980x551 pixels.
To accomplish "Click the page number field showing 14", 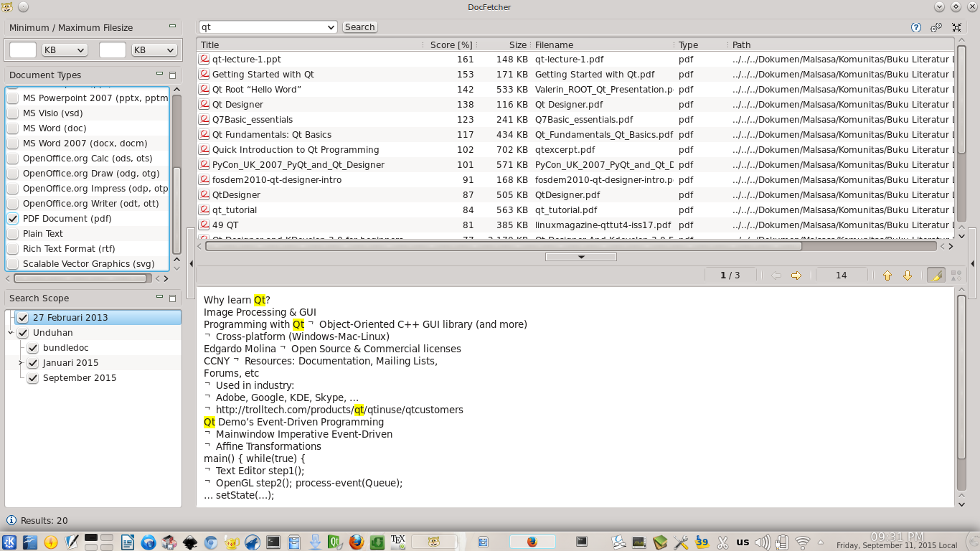I will (x=841, y=275).
